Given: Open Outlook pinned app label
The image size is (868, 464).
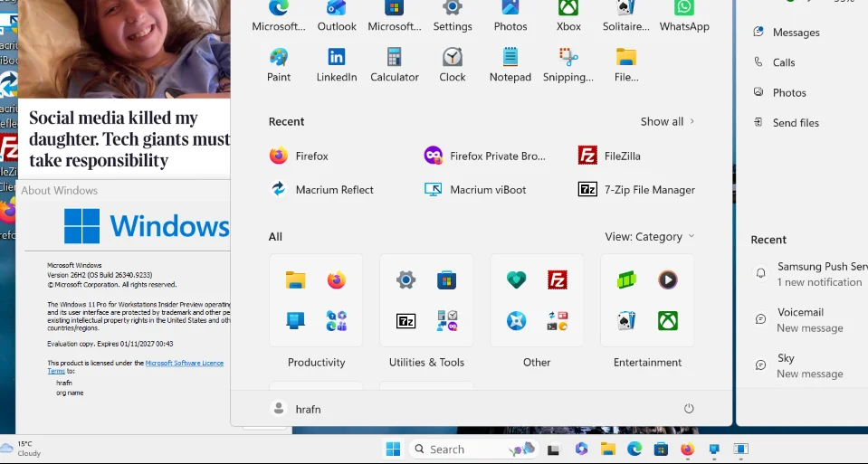Looking at the screenshot, I should (x=337, y=26).
